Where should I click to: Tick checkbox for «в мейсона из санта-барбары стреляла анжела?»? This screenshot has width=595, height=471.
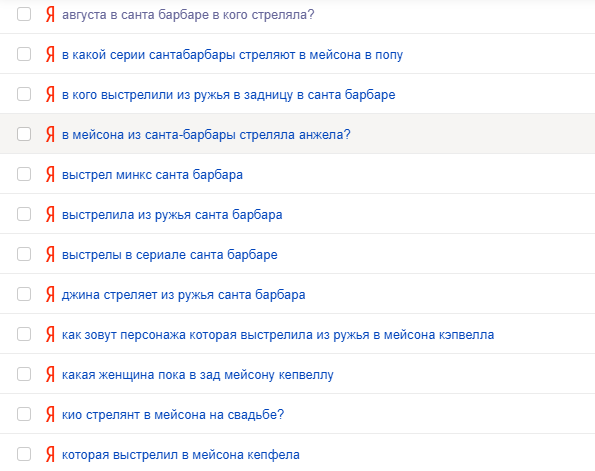pyautogui.click(x=24, y=134)
